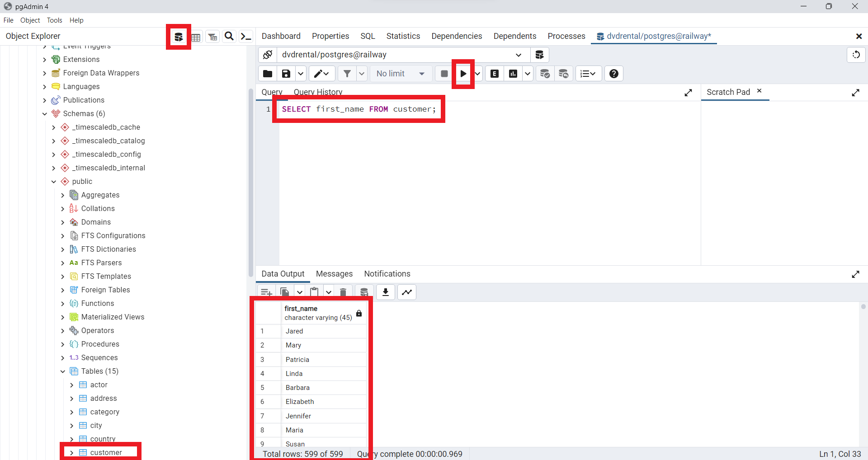Click Rollback database undo icon

(563, 74)
